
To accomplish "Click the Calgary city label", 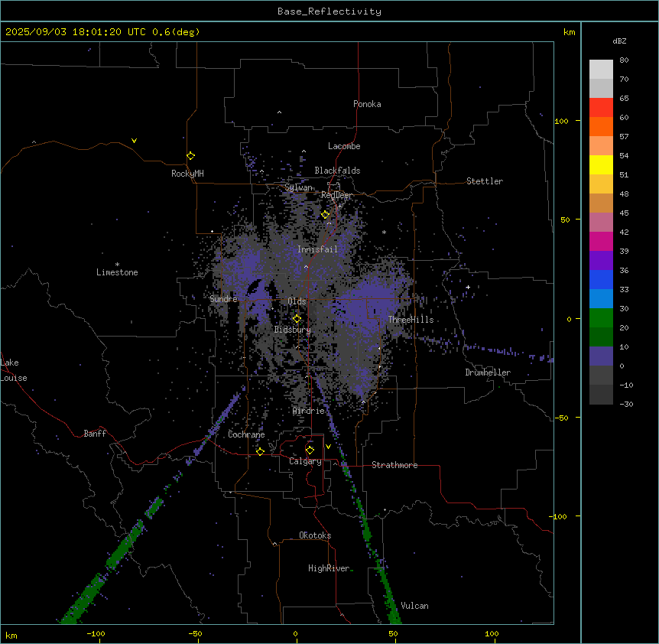I will [x=305, y=461].
